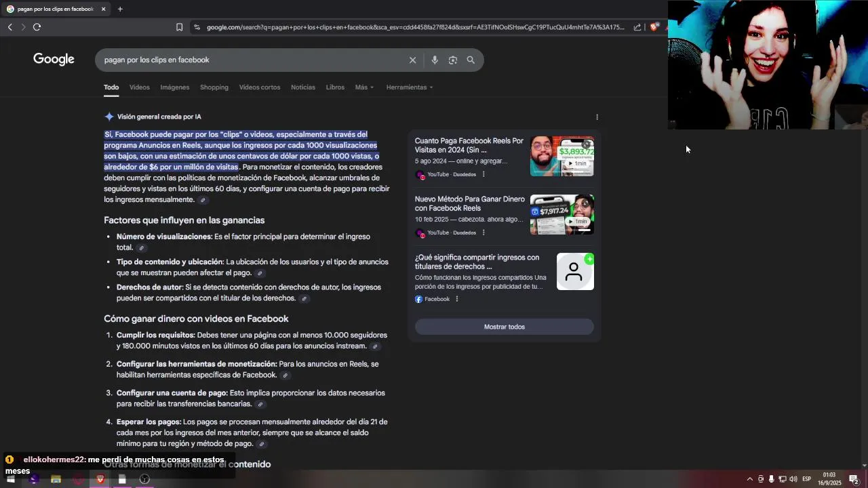
Task: Play the '$7,917.24' video thumbnail
Action: (562, 214)
